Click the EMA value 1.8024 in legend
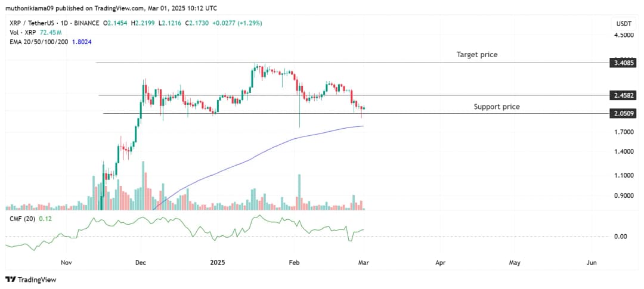Image resolution: width=644 pixels, height=289 pixels. coord(81,42)
